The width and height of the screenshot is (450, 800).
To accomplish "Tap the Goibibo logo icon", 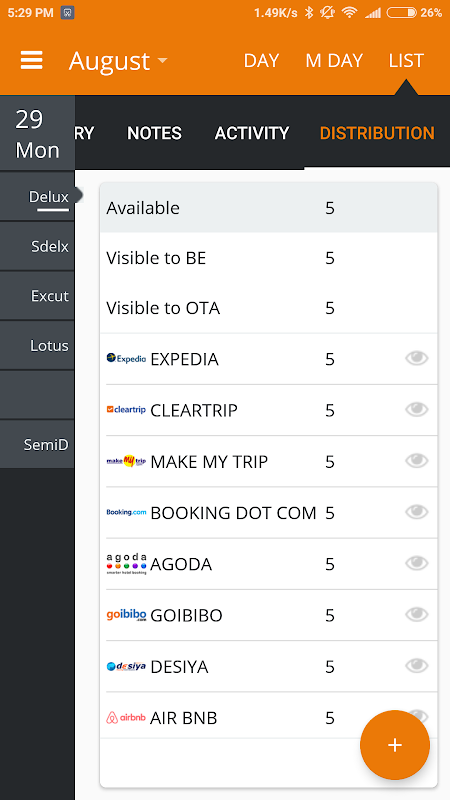I will (126, 615).
